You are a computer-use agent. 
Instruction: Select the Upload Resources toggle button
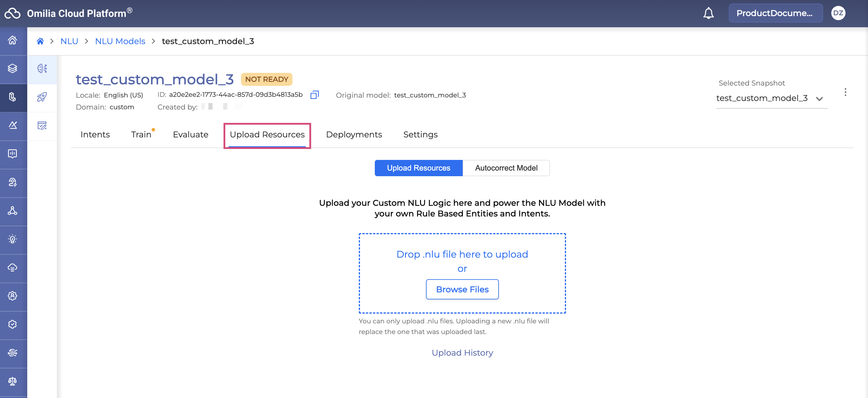418,168
